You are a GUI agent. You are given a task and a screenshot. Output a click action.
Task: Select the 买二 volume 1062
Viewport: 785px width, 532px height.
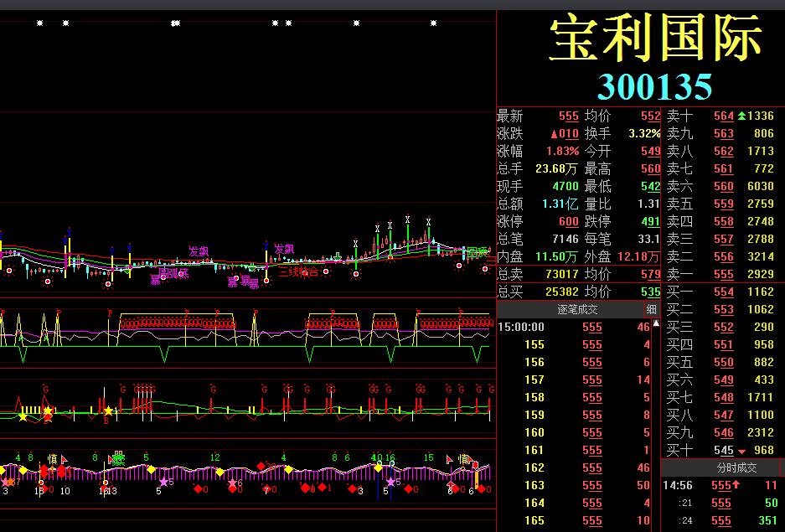tap(761, 309)
